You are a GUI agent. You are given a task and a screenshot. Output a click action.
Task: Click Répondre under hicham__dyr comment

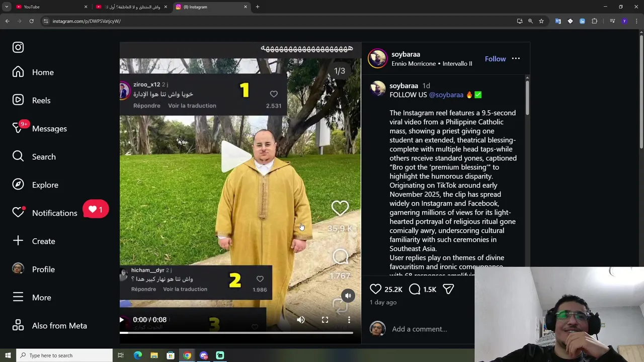coord(143,289)
